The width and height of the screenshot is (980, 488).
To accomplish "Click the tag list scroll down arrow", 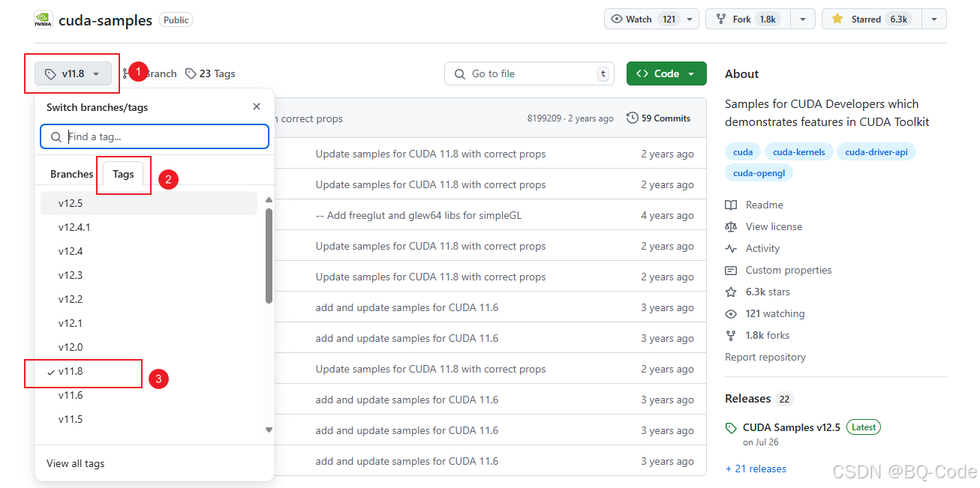I will click(x=269, y=430).
